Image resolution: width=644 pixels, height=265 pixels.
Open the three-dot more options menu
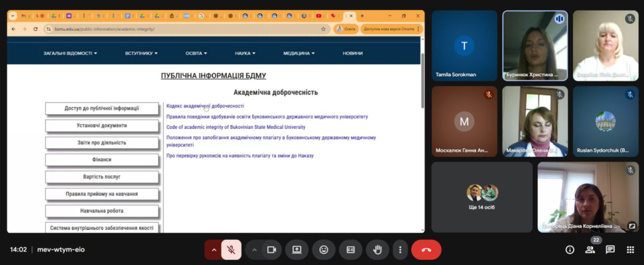click(x=400, y=249)
